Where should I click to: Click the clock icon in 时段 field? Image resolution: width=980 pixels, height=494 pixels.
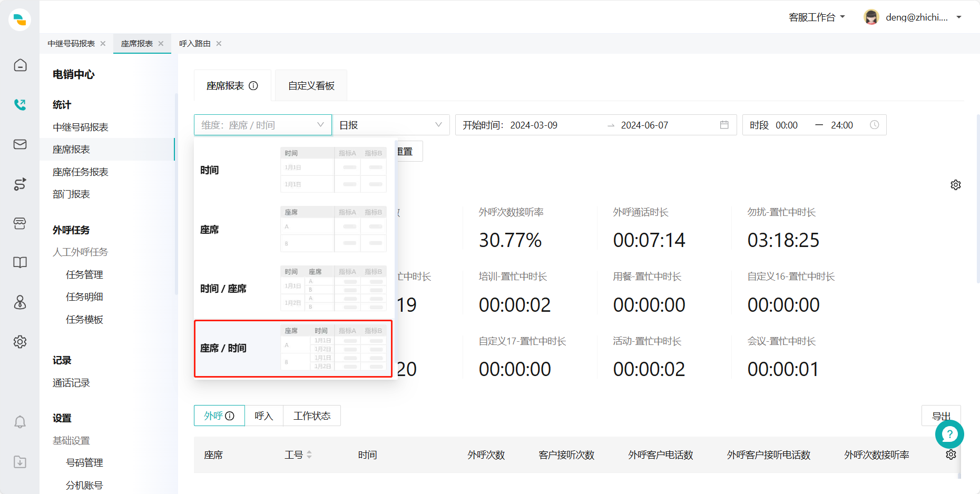[x=874, y=125]
